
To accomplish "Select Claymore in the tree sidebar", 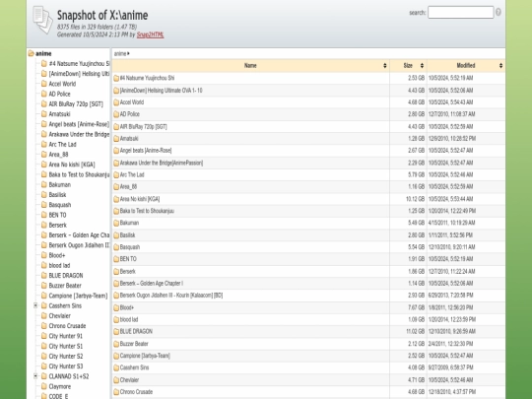I will [60, 386].
